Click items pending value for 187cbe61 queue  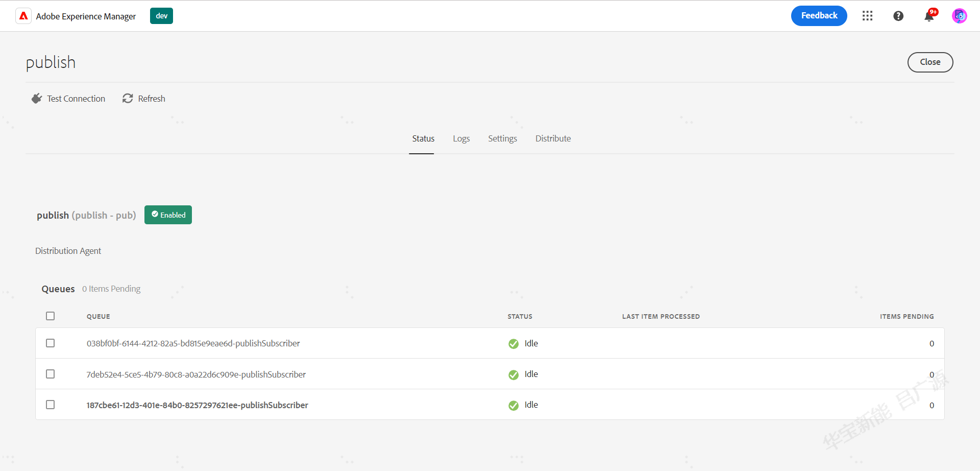[x=932, y=406]
